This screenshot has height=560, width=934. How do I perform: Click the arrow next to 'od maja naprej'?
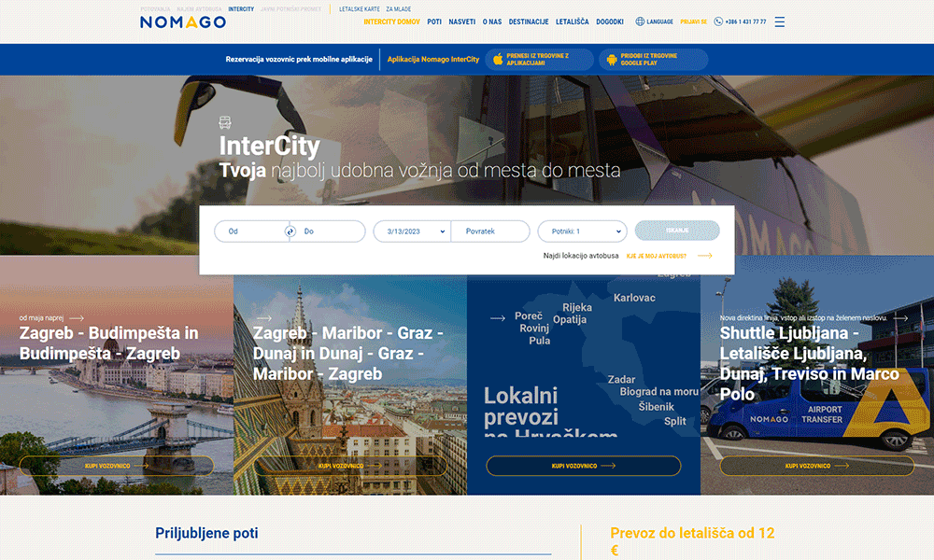click(x=77, y=318)
